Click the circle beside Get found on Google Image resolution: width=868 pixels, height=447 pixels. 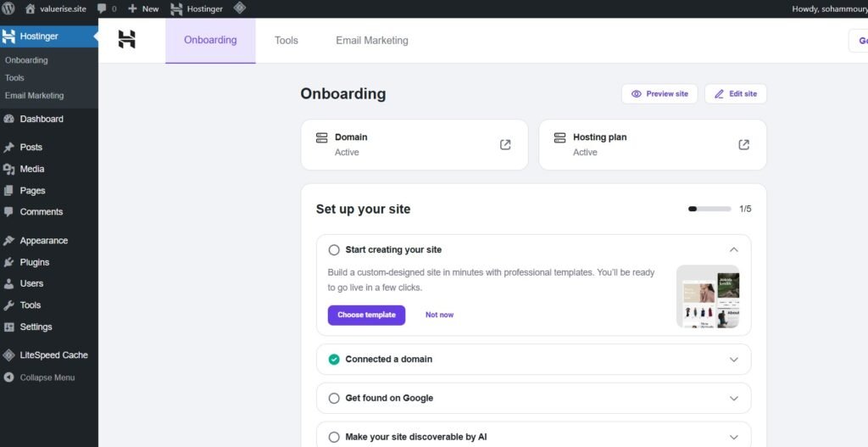click(334, 399)
